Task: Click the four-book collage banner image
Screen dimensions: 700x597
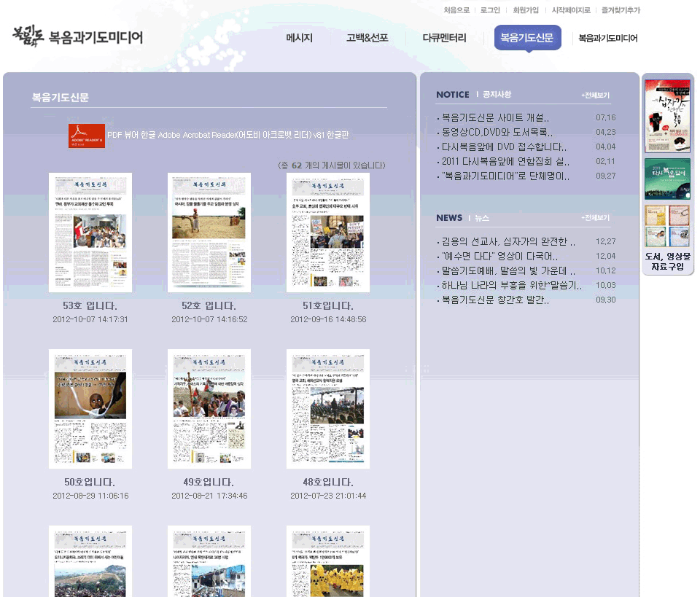Action: [667, 226]
